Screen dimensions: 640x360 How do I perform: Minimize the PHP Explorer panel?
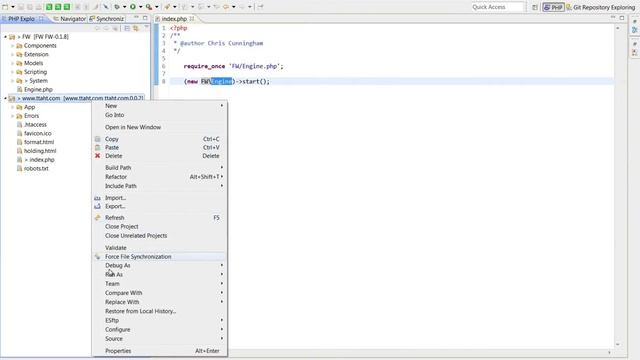point(137,18)
